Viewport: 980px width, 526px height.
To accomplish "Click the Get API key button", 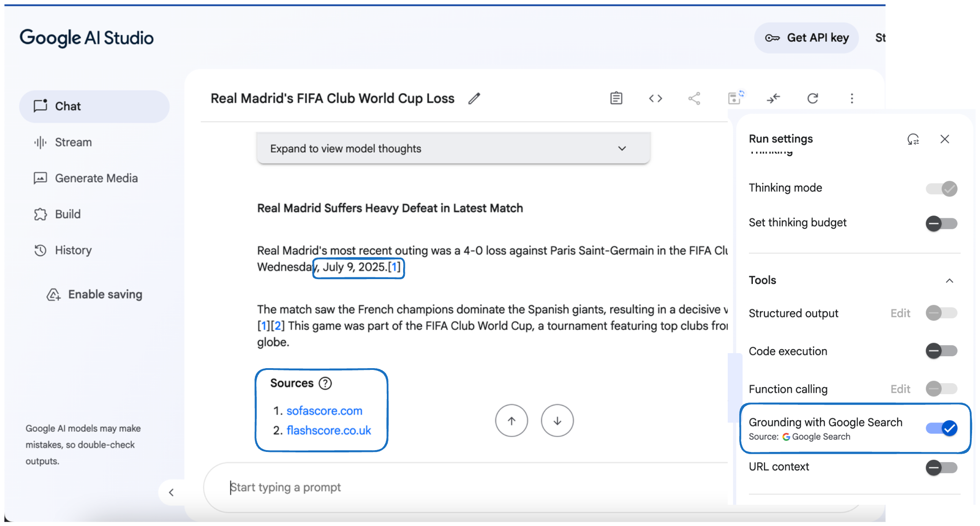I will click(806, 38).
